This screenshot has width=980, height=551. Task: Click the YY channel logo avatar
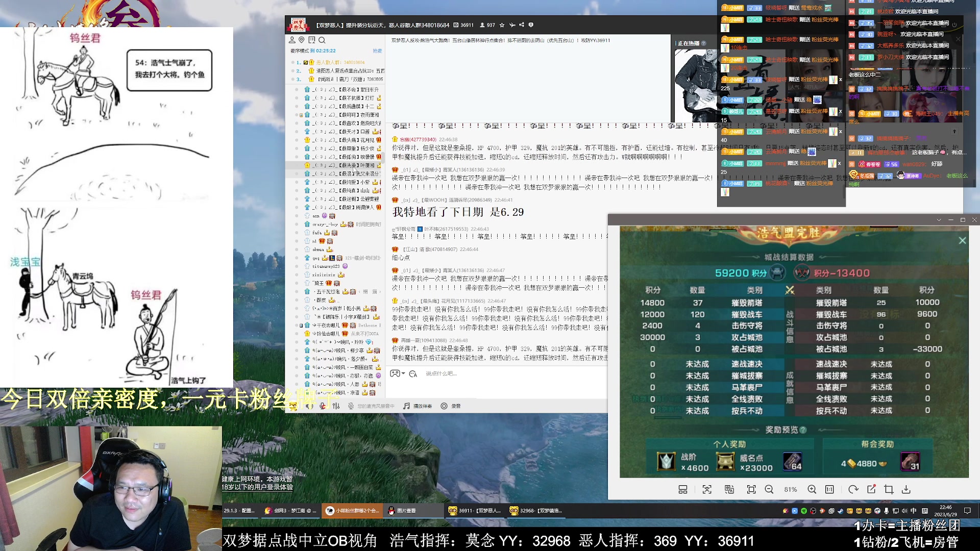coord(298,25)
